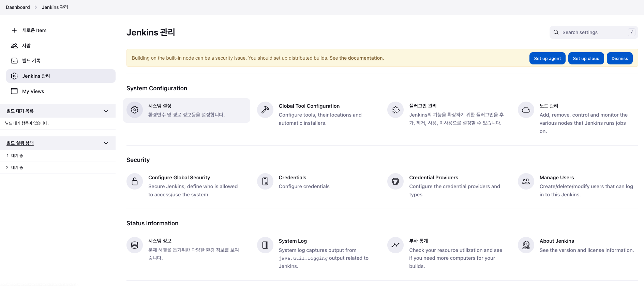This screenshot has height=286, width=644.
Task: Click the Security section heading
Action: [x=138, y=160]
